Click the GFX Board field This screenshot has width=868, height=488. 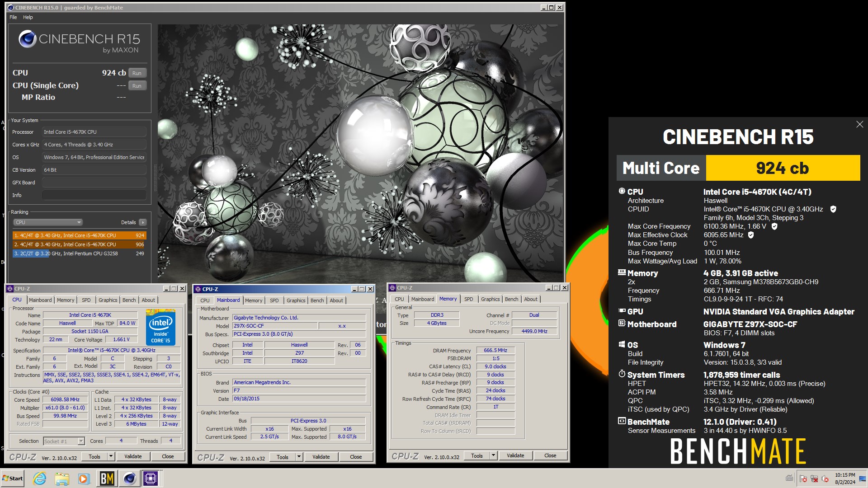click(94, 183)
